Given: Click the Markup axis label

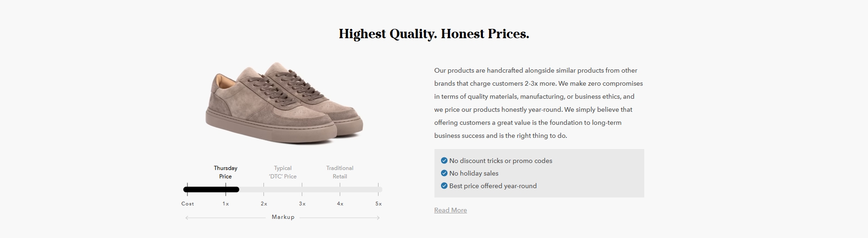Looking at the screenshot, I should pyautogui.click(x=283, y=217).
